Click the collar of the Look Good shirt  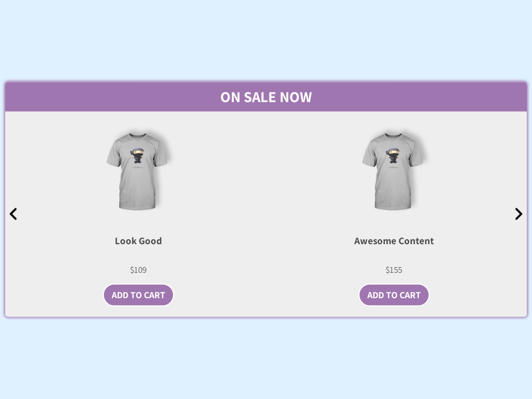click(x=138, y=136)
